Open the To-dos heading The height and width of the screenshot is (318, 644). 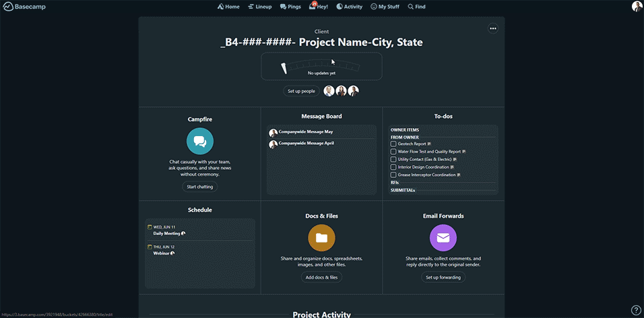click(x=443, y=117)
